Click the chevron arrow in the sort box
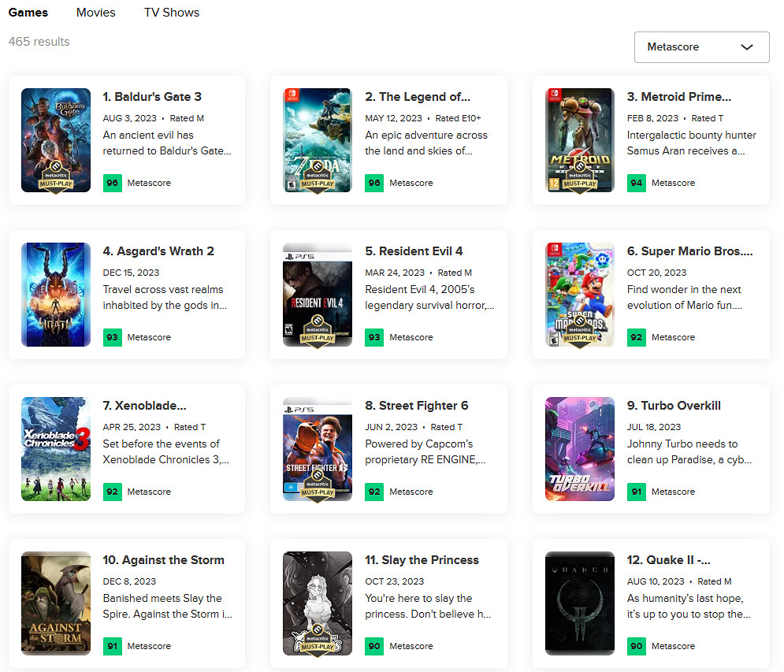 click(747, 47)
